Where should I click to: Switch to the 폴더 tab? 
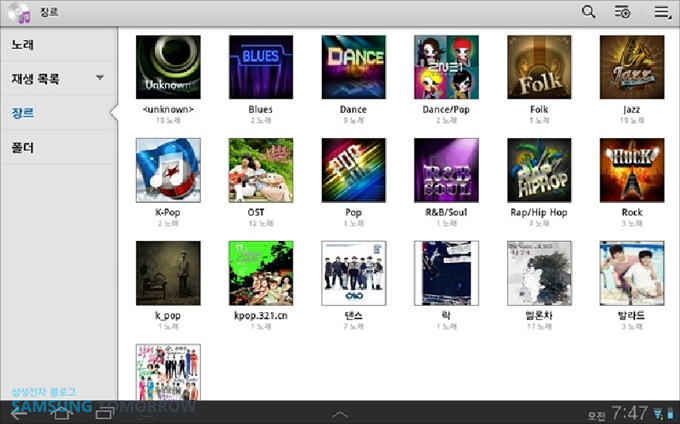point(22,147)
